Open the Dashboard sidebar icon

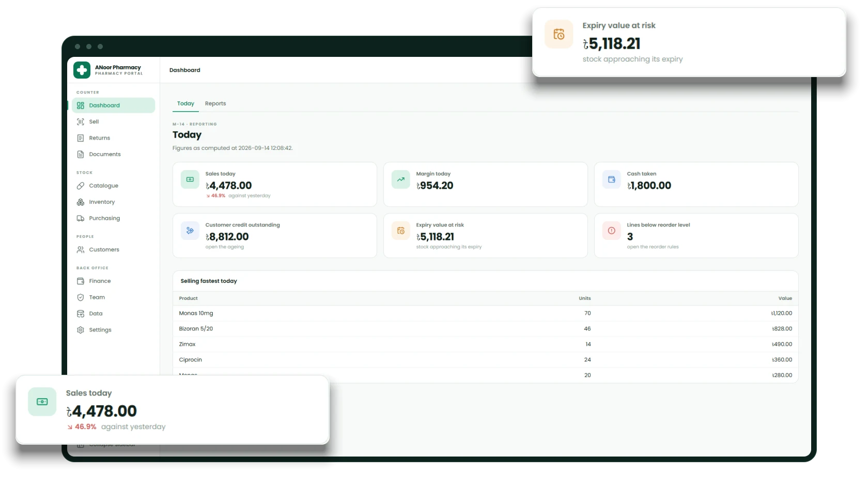[81, 105]
